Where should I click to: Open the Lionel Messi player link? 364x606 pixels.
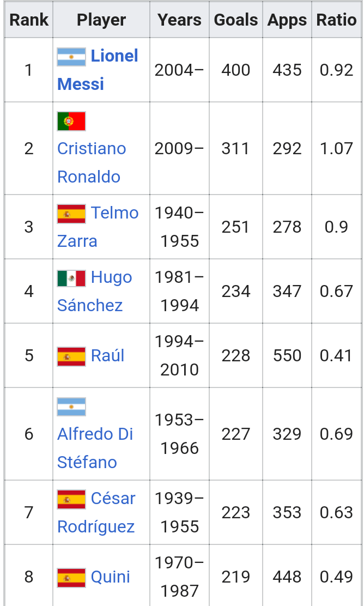tap(98, 70)
